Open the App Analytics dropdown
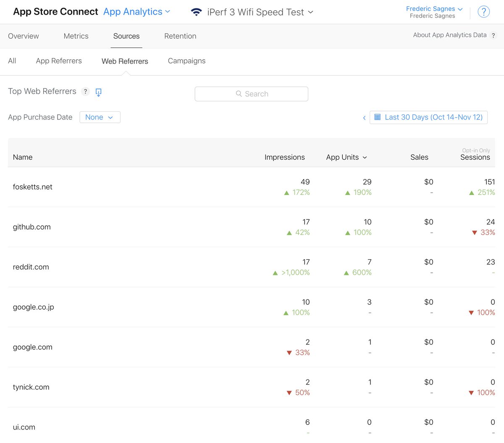This screenshot has width=504, height=443. coord(137,12)
